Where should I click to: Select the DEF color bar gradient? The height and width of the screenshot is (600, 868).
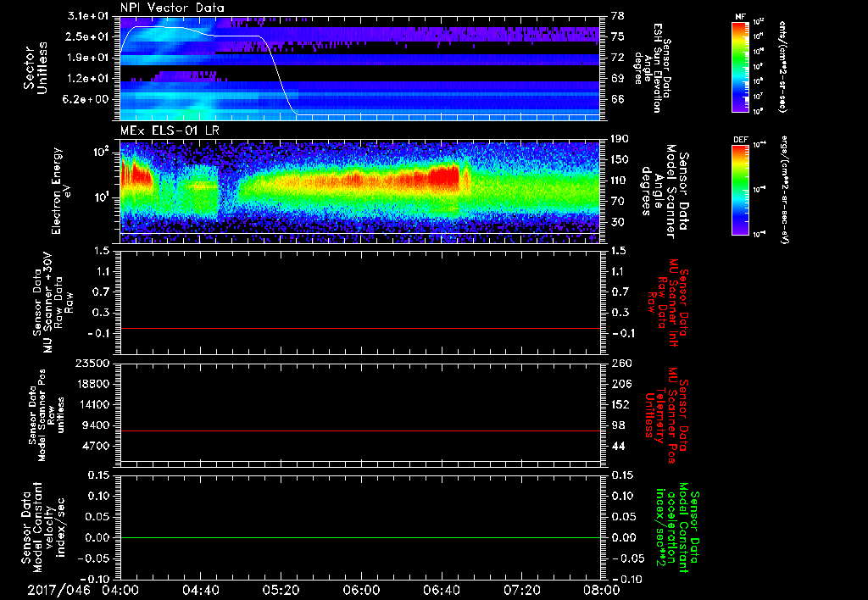click(741, 189)
